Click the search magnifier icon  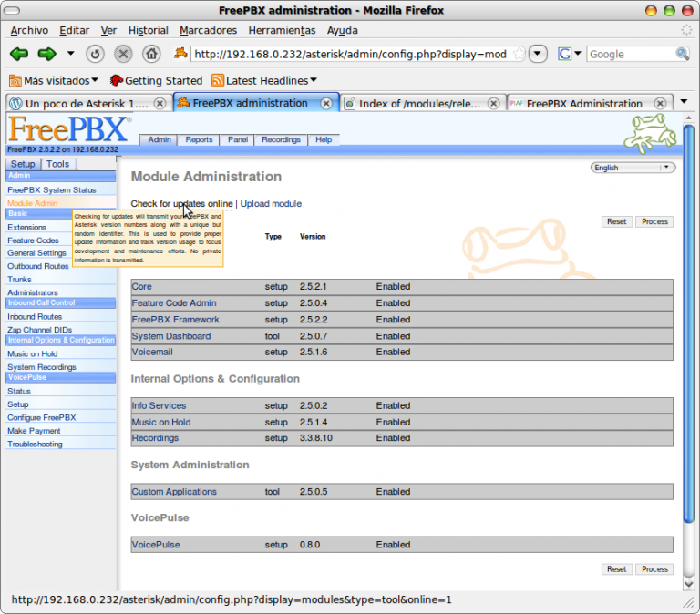click(x=682, y=54)
